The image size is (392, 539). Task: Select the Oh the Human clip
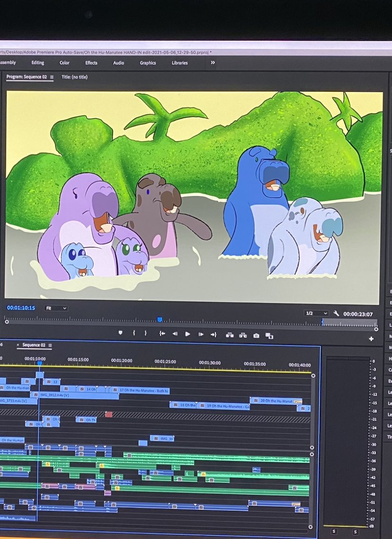pos(12,440)
